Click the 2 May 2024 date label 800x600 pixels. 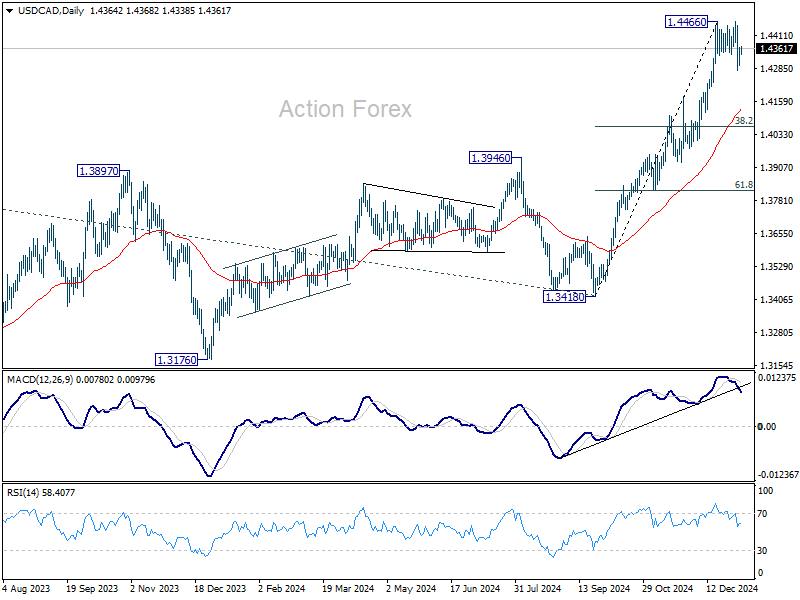point(411,589)
